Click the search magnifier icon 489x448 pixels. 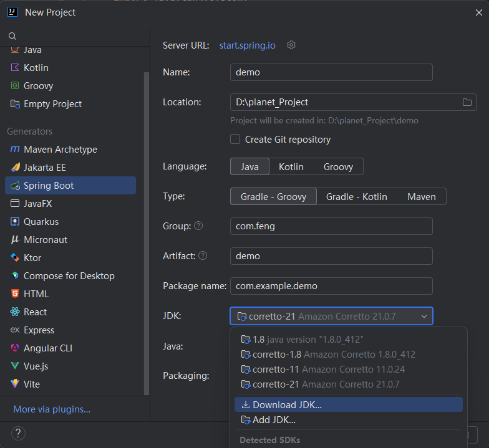point(12,36)
